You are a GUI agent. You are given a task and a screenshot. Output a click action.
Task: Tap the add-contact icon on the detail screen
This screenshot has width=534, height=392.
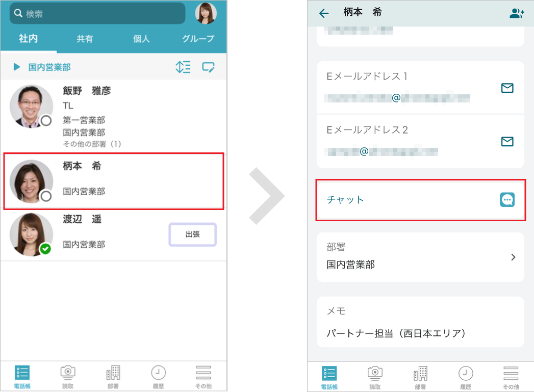517,12
